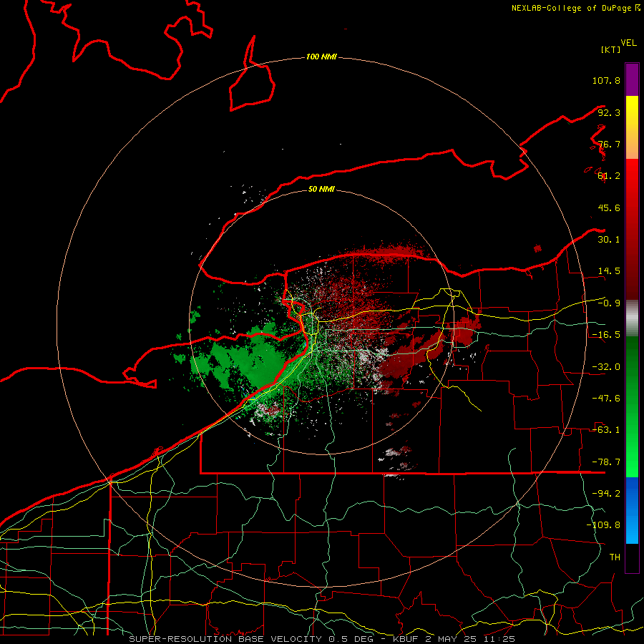Click the [KT] units label
This screenshot has height=644, width=644.
pyautogui.click(x=611, y=49)
